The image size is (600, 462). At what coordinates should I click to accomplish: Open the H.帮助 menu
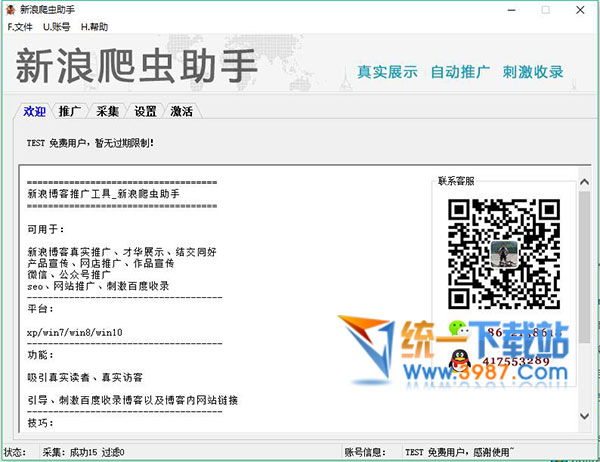pos(94,27)
